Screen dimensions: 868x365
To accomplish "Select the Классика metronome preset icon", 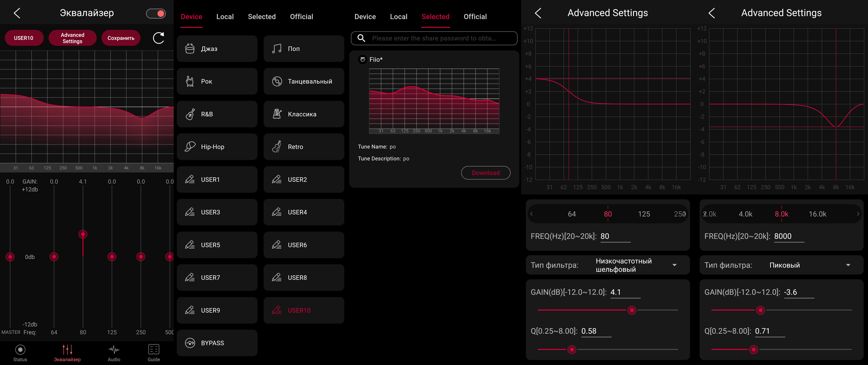I will pyautogui.click(x=277, y=114).
